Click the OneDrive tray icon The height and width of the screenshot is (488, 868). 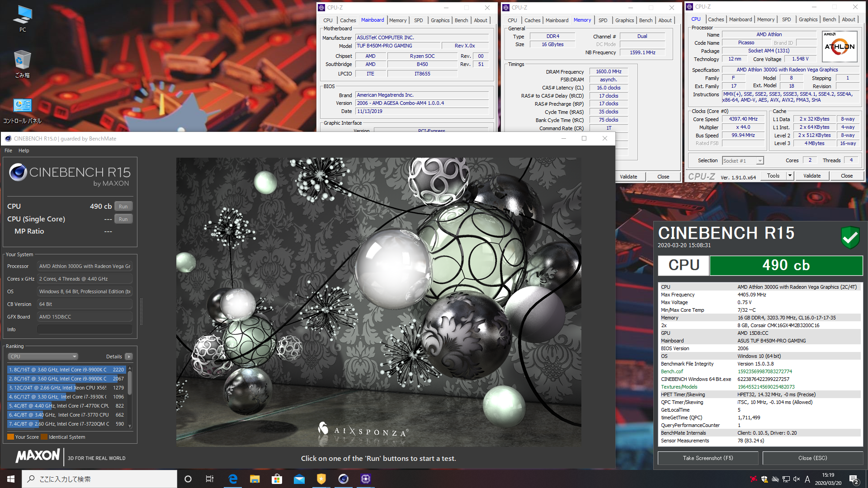point(775,479)
